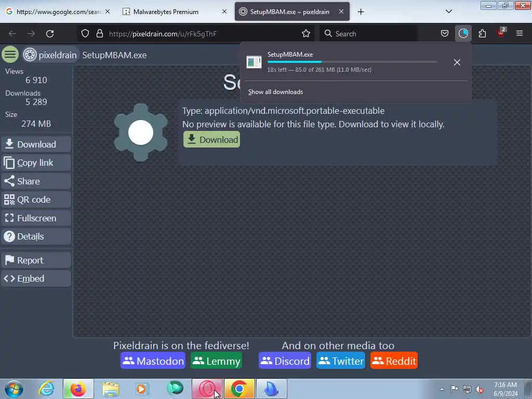
Task: Open the green round taskbar application icon
Action: (x=175, y=388)
